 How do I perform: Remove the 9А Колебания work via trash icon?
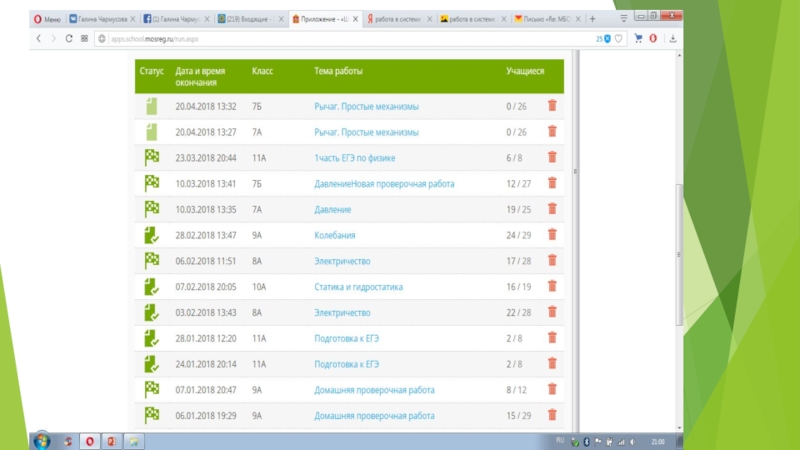[x=551, y=235]
